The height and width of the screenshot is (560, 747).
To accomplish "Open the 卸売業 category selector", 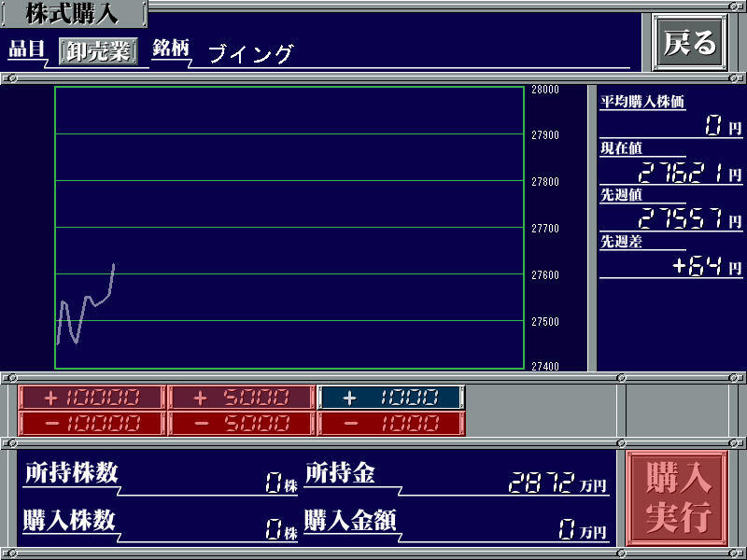I will [x=98, y=51].
